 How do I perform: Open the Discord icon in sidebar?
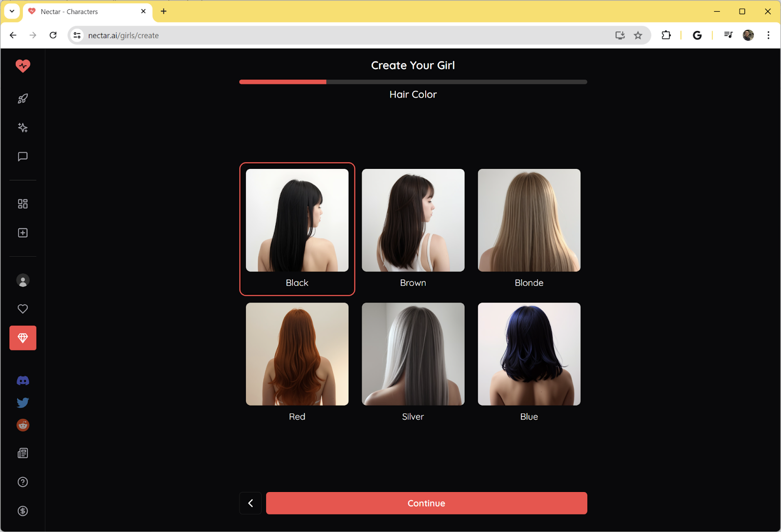click(x=22, y=381)
